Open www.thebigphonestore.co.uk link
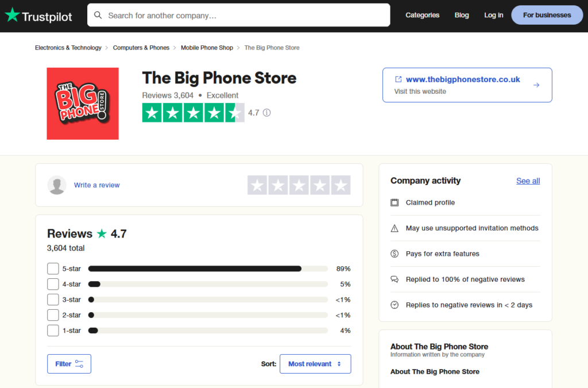The width and height of the screenshot is (588, 388). click(x=463, y=79)
